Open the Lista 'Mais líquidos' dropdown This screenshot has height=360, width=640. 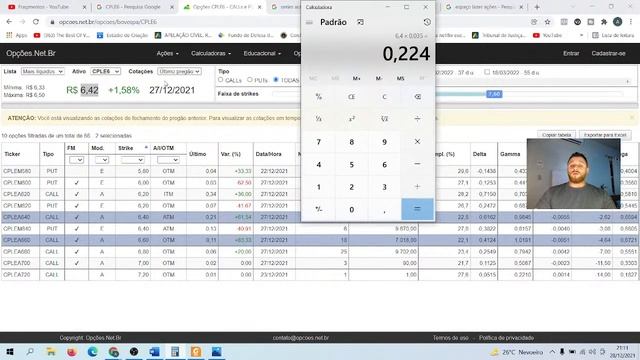42,71
